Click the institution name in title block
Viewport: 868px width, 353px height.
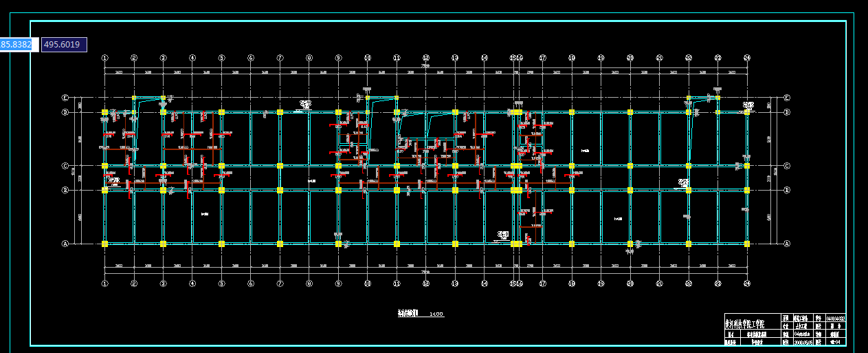click(745, 323)
